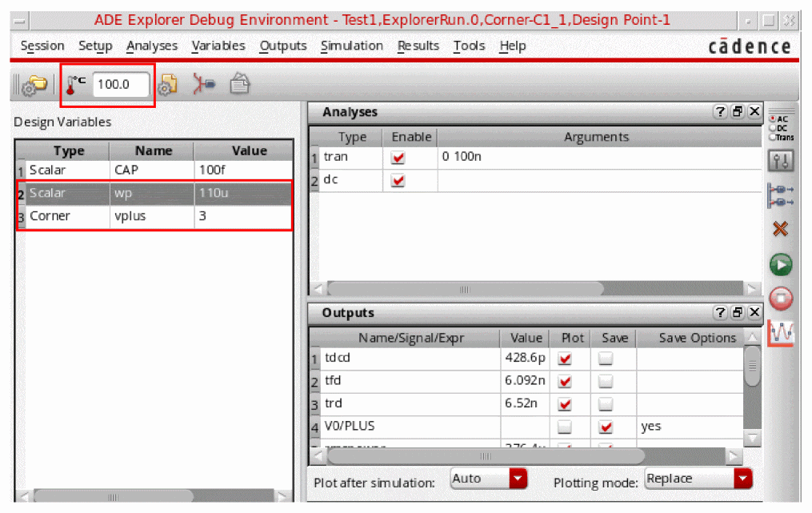
Task: Toggle Enable checkbox for dc analysis
Action: coord(398,180)
